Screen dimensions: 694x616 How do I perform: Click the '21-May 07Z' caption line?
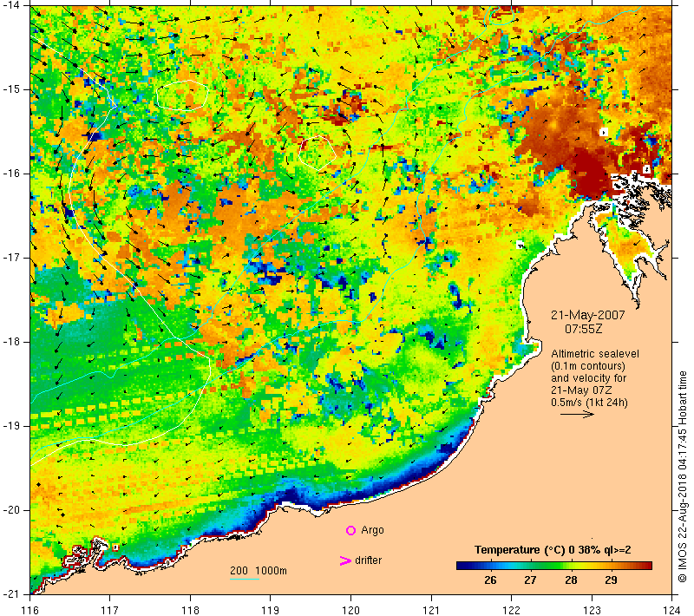[581, 390]
